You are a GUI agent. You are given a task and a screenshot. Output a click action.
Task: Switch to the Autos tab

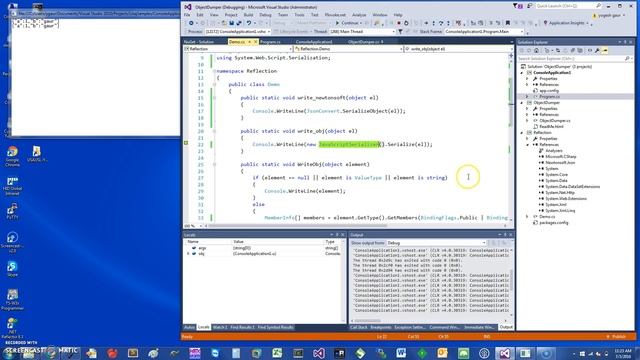(189, 327)
